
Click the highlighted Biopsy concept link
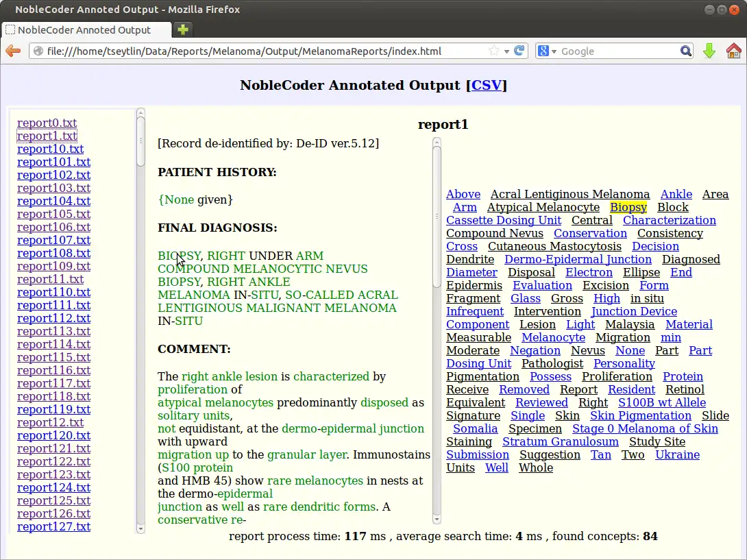[628, 207]
